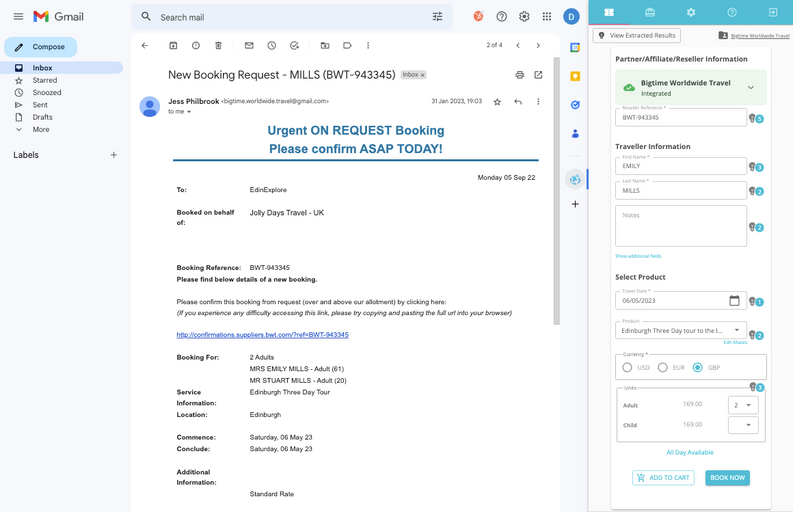Print this email conversation
Screen dimensions: 793x512
[x=519, y=75]
